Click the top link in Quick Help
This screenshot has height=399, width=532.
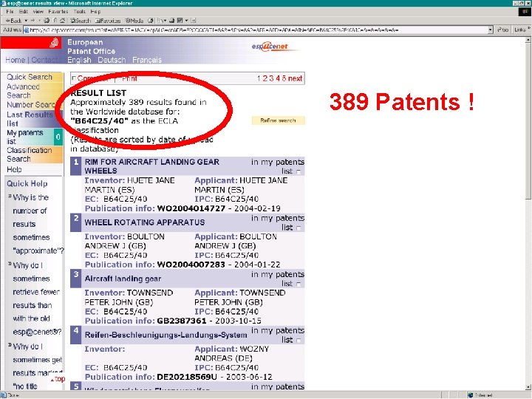(58, 379)
